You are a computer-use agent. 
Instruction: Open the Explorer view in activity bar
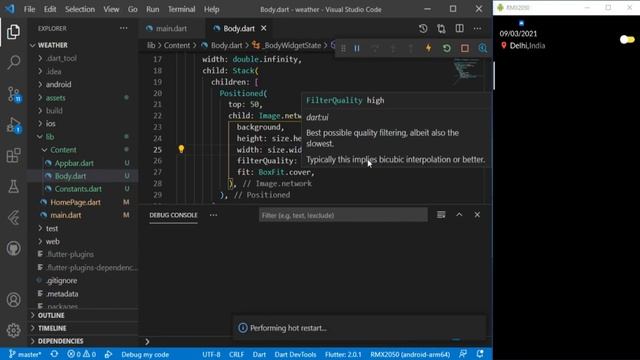(x=13, y=32)
